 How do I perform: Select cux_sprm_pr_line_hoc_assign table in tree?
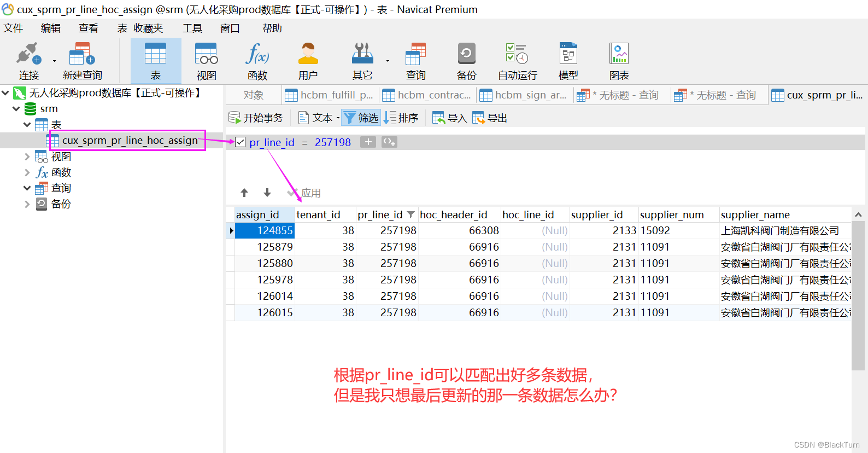(x=130, y=141)
